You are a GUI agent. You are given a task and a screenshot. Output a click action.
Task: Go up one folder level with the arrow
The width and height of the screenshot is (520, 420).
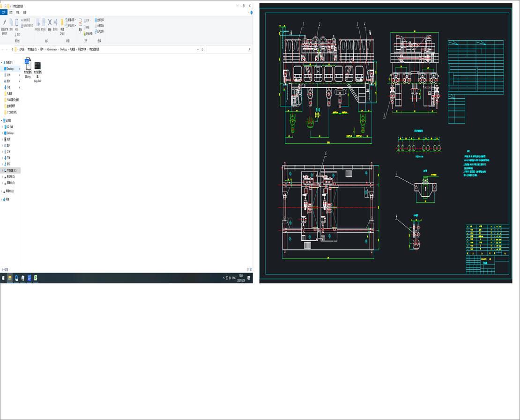(x=12, y=49)
